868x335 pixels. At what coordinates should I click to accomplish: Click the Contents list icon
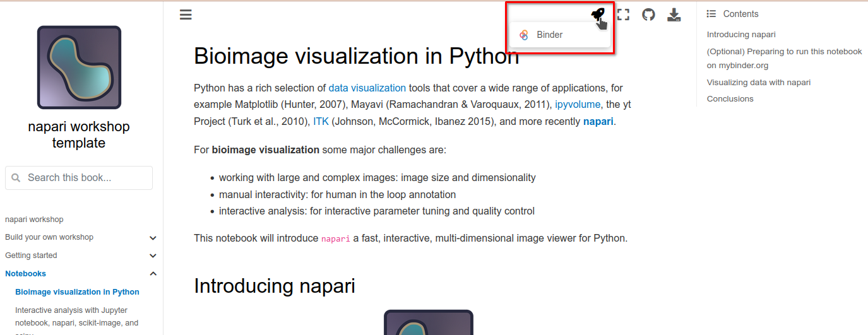711,14
